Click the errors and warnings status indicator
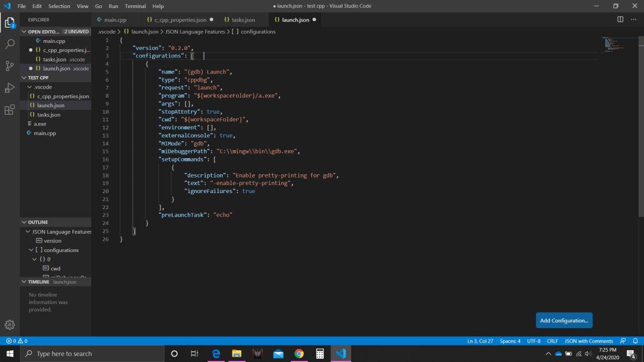 point(16,341)
